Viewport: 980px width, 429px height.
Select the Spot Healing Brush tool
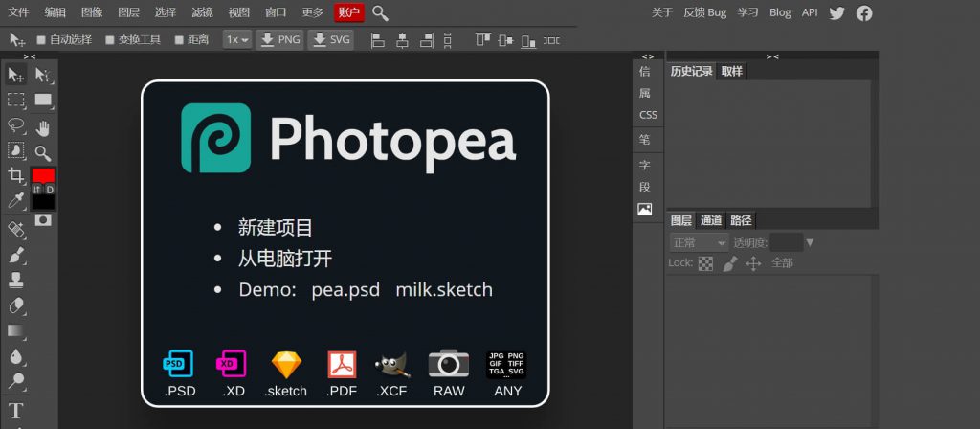click(15, 230)
